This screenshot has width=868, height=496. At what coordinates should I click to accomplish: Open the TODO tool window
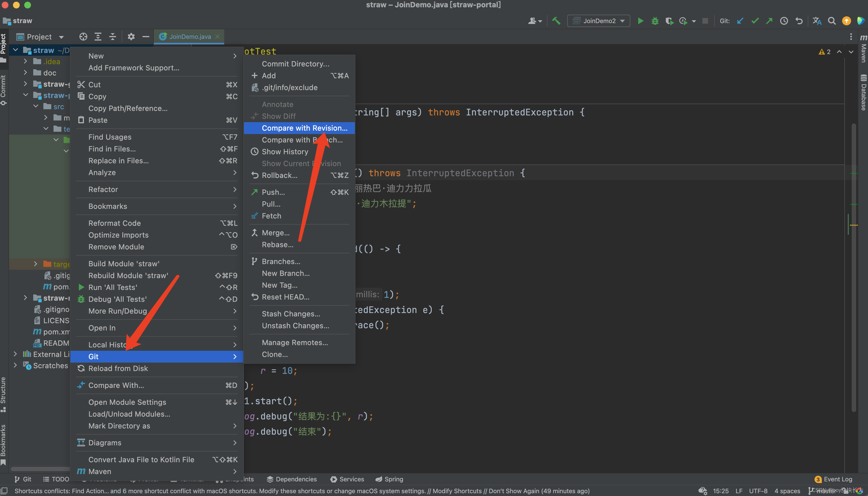point(56,479)
